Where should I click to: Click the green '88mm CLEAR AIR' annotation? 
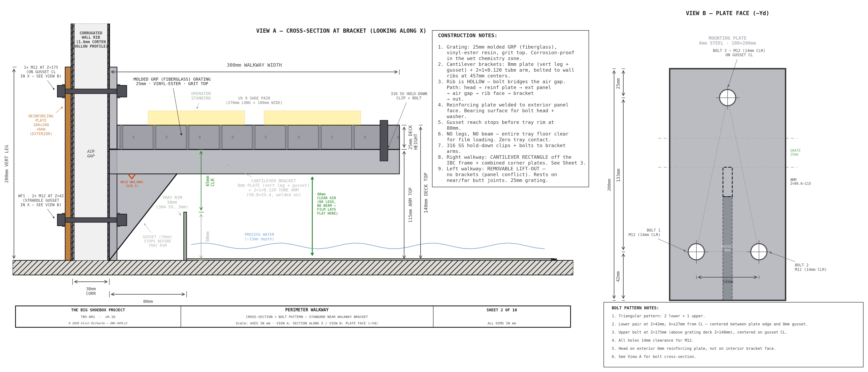pos(327,203)
